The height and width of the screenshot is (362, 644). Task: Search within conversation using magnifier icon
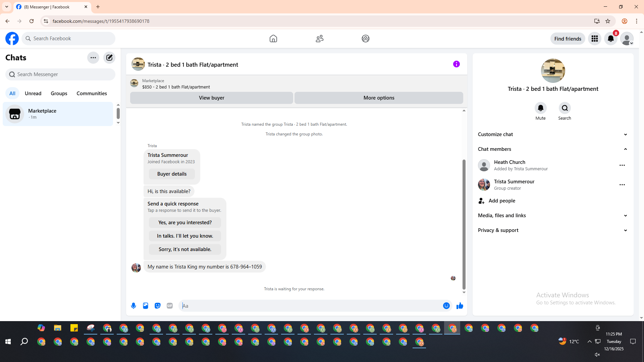click(565, 108)
